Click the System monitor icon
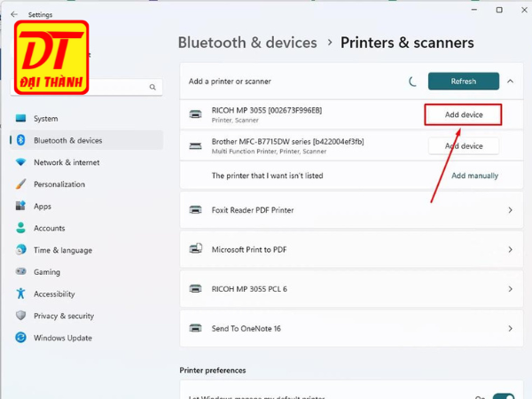The image size is (532, 399). click(20, 118)
